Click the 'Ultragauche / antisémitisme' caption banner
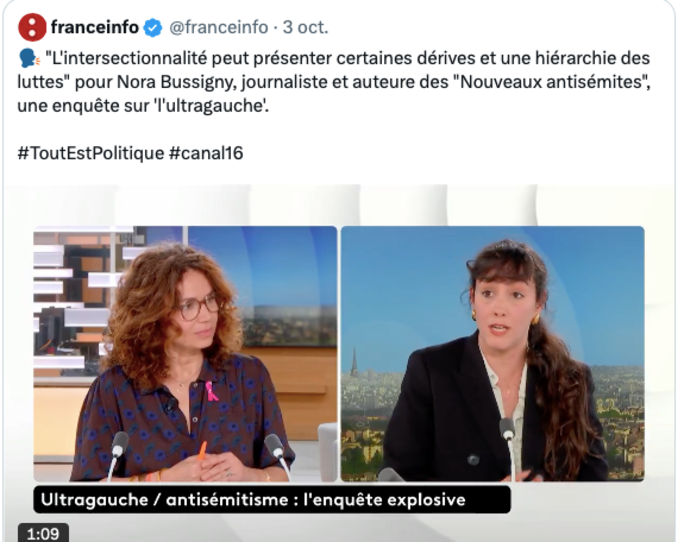Screen dimensions: 684x542 272,500
